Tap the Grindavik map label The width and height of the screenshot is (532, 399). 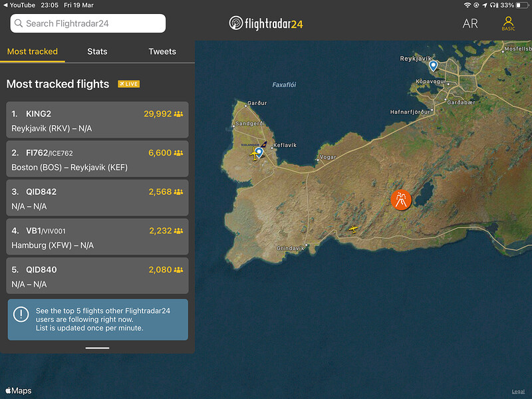[x=291, y=248]
